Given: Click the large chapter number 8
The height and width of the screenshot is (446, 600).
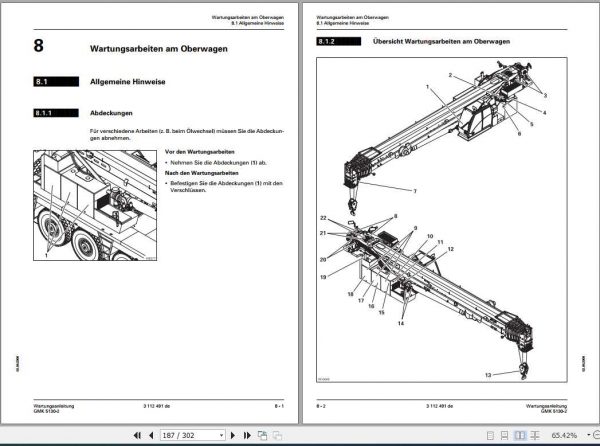Looking at the screenshot, I should tap(38, 46).
